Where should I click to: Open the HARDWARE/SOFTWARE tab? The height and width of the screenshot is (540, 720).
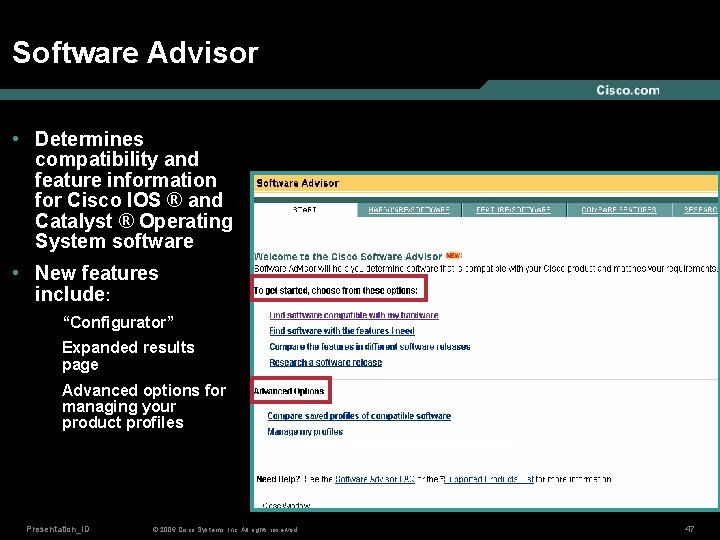click(x=409, y=210)
